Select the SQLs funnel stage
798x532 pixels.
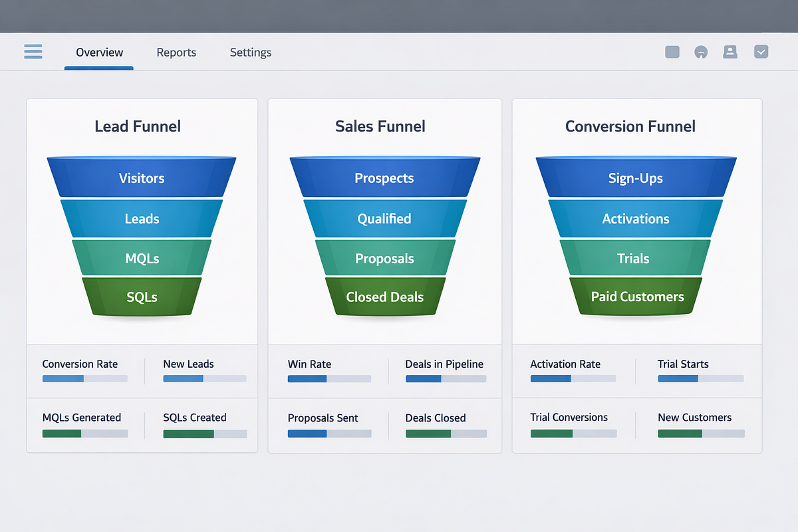142,297
